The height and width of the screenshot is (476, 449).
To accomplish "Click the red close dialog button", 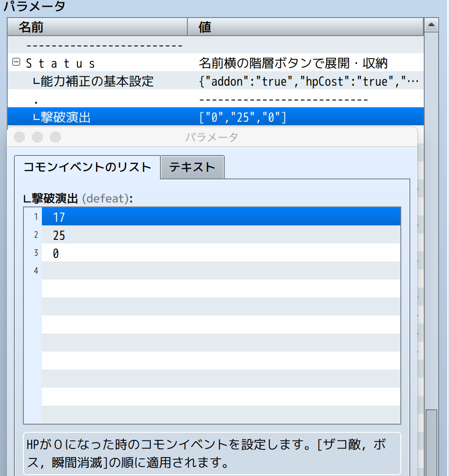I will (19, 137).
